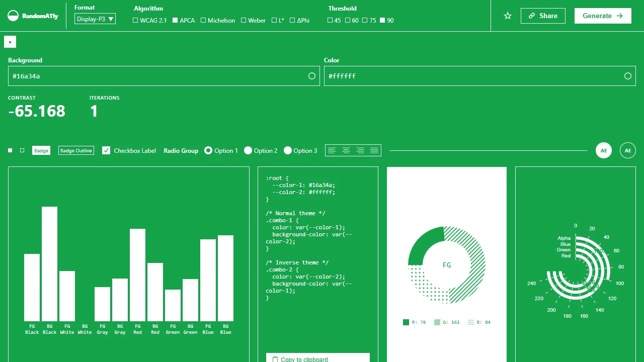Screen dimensions: 644x362
Task: Open the Display-P3 format dropdown
Action: click(x=95, y=19)
